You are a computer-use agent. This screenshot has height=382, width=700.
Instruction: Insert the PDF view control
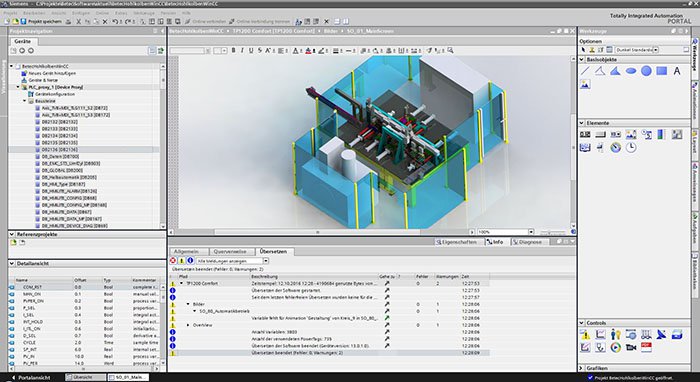tap(646, 347)
